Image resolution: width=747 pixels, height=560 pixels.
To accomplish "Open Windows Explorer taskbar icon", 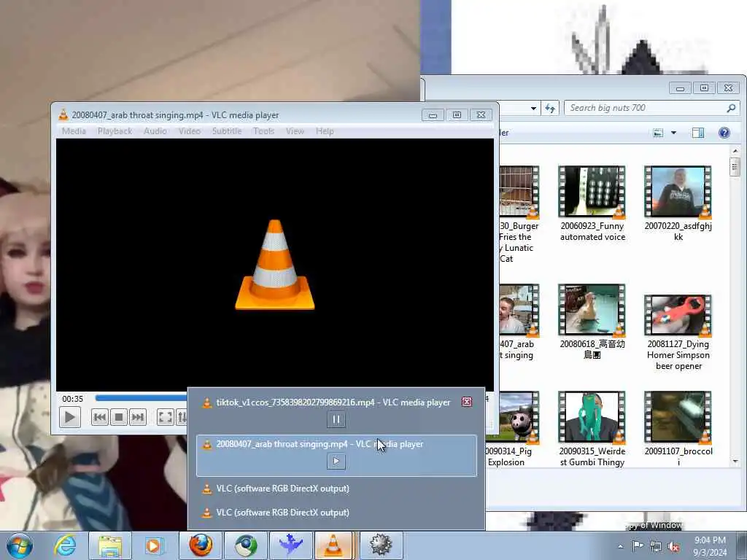I will click(109, 545).
